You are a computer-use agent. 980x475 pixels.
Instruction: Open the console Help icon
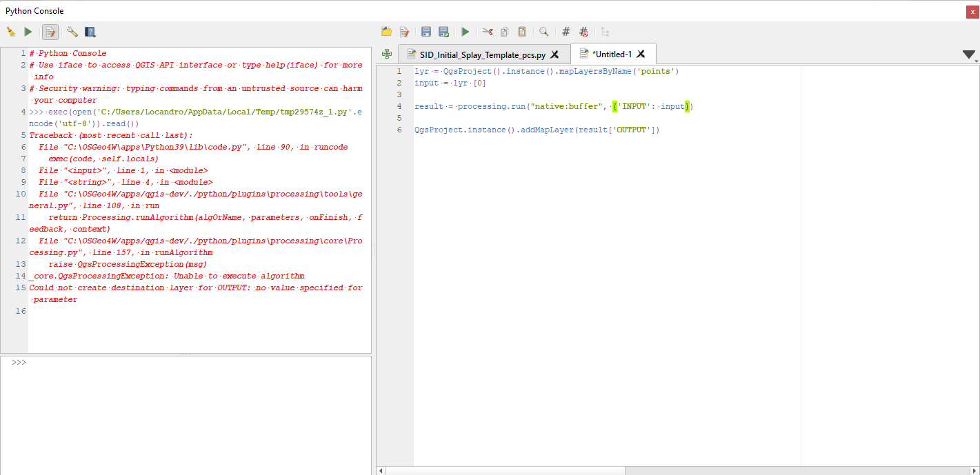pyautogui.click(x=90, y=32)
